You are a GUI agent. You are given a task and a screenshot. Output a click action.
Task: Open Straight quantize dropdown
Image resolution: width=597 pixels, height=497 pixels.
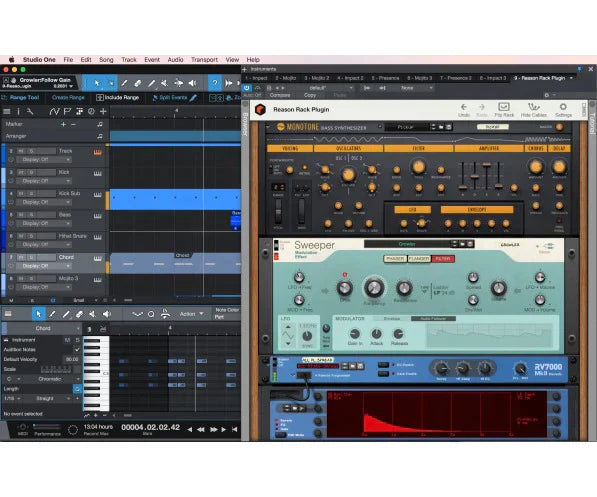click(x=49, y=398)
